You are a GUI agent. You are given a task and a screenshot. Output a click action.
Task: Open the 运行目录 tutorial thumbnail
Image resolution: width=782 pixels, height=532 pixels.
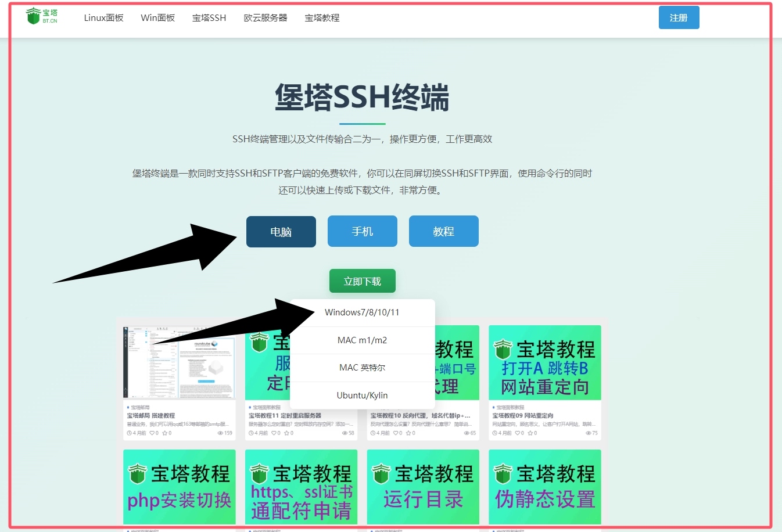pos(423,487)
